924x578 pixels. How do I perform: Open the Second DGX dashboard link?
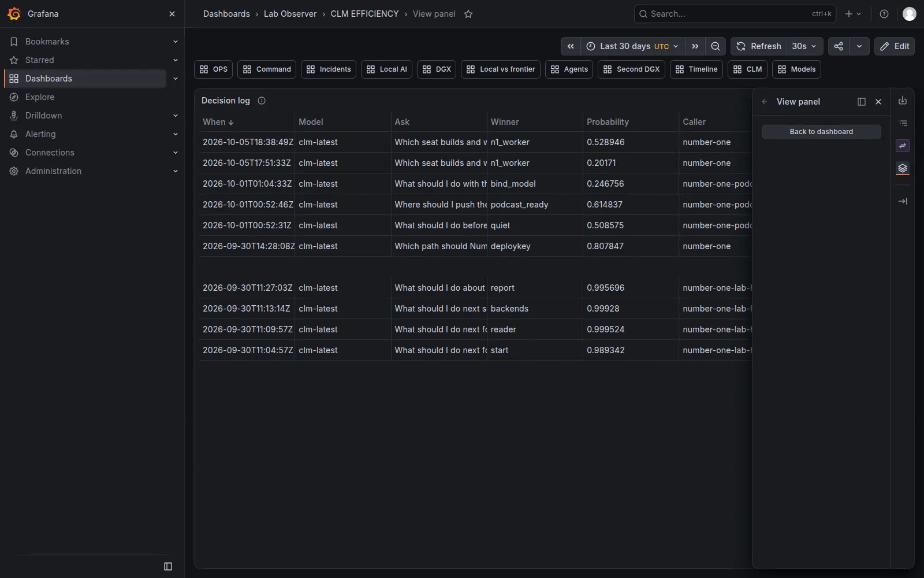click(x=631, y=69)
